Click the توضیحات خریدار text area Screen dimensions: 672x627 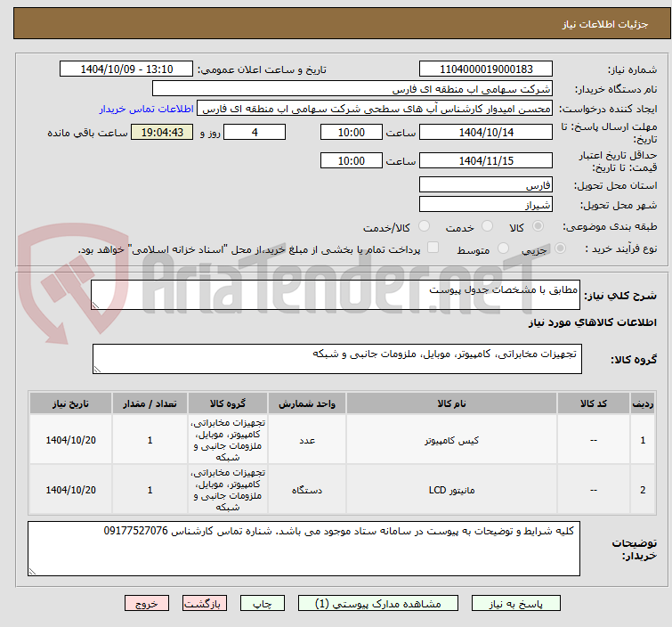coord(304,549)
